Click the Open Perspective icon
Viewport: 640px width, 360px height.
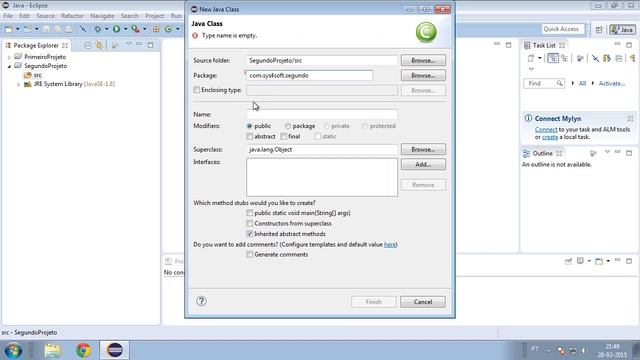click(x=599, y=29)
